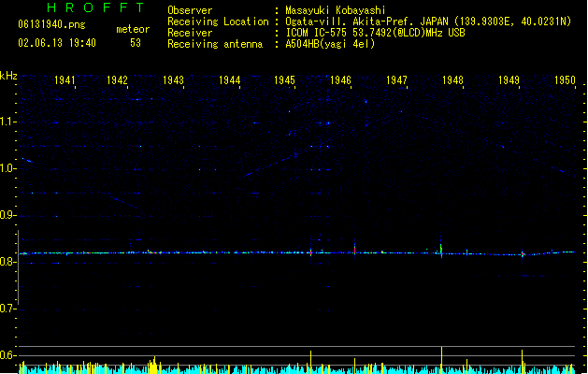Click the 1950 time marker
Screen dimensions: 588x374
click(x=565, y=80)
